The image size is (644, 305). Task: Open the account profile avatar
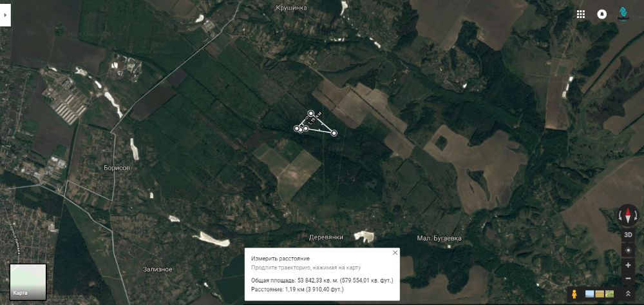tap(623, 14)
